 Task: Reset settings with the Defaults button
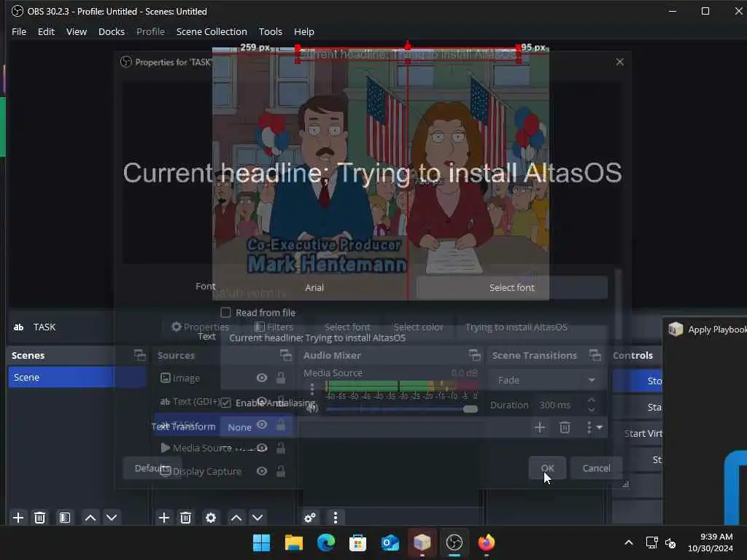pos(152,468)
